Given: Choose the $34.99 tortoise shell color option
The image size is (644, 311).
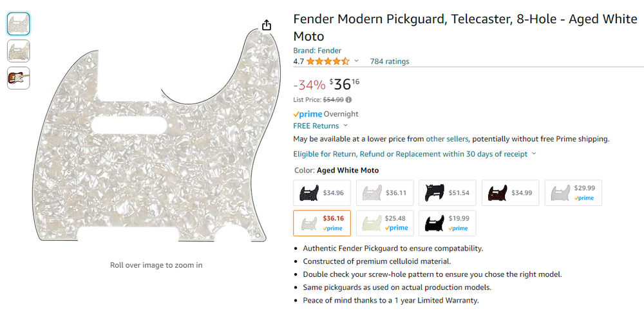Looking at the screenshot, I should 509,193.
